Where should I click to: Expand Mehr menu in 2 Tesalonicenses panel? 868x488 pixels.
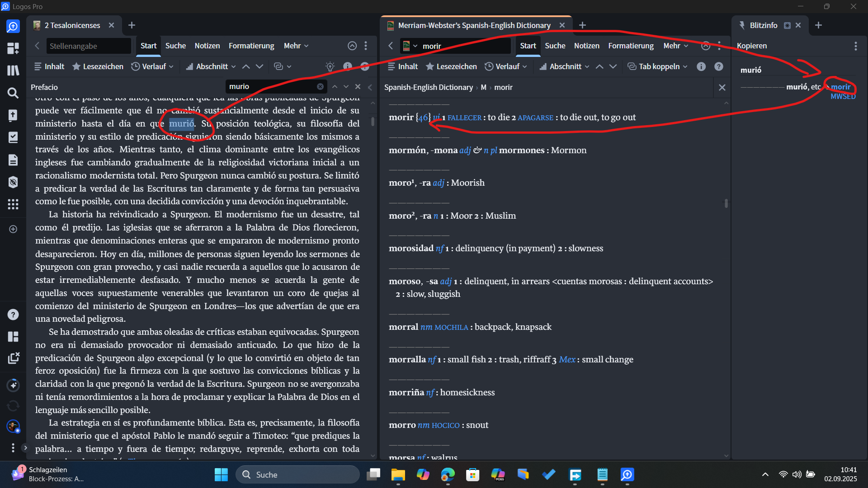coord(296,46)
